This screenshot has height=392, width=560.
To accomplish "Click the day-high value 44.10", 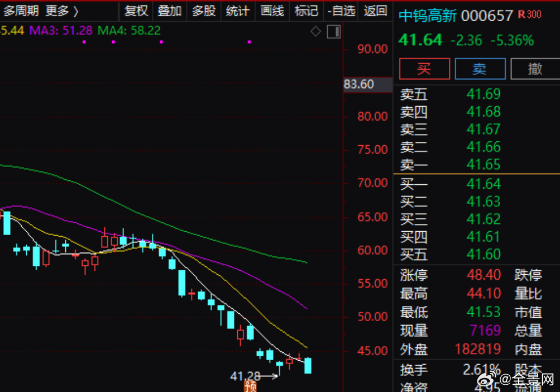I will [x=484, y=293].
